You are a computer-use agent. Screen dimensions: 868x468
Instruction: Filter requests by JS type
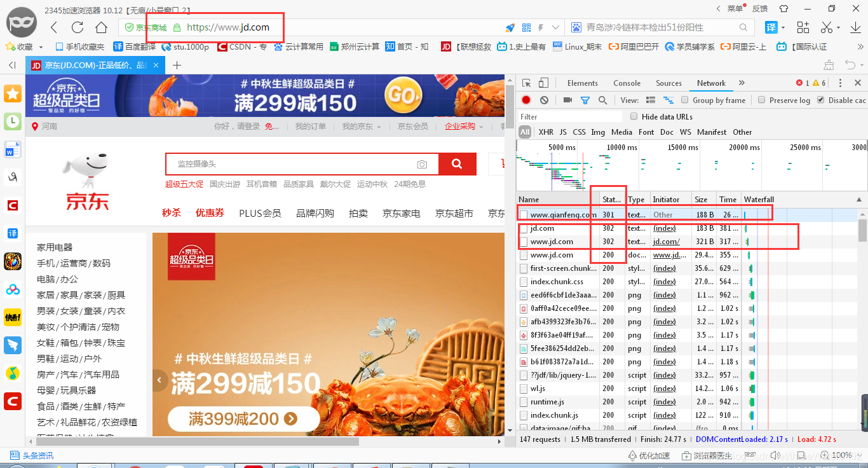563,132
